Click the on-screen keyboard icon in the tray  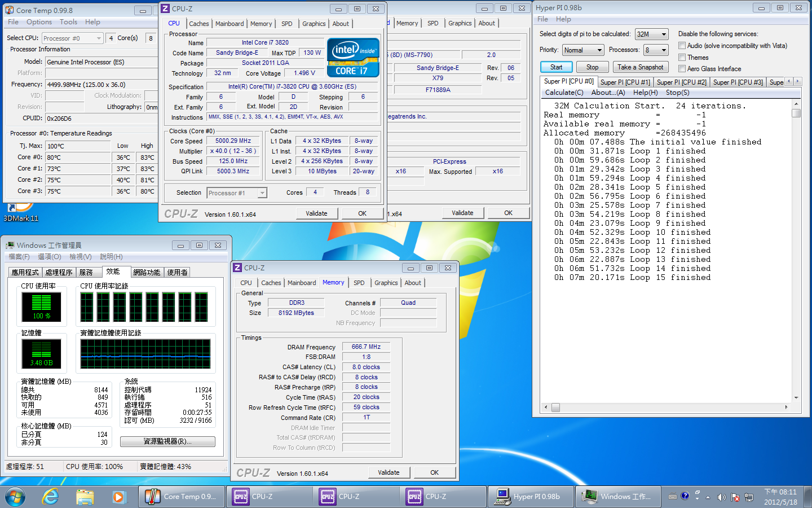point(673,497)
